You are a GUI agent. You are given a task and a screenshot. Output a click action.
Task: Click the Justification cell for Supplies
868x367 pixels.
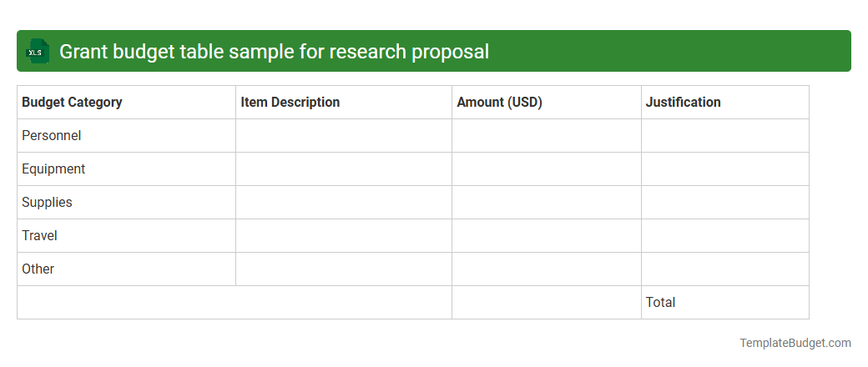(725, 202)
